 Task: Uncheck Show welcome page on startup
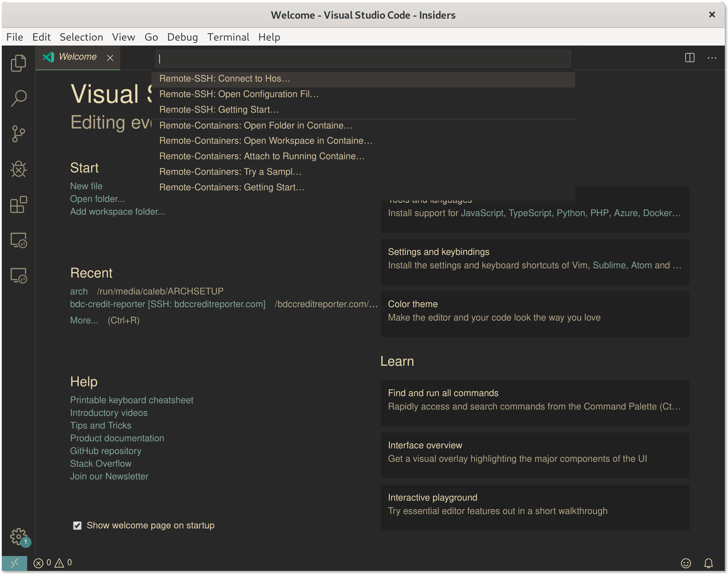[77, 526]
